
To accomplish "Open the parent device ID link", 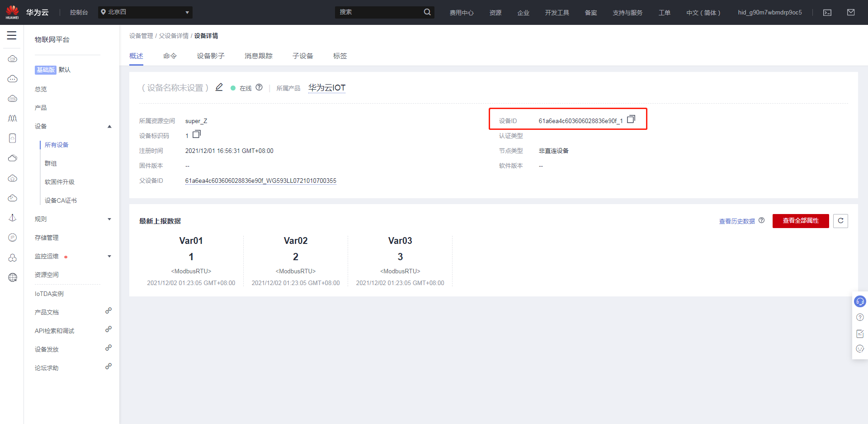I will [x=261, y=181].
